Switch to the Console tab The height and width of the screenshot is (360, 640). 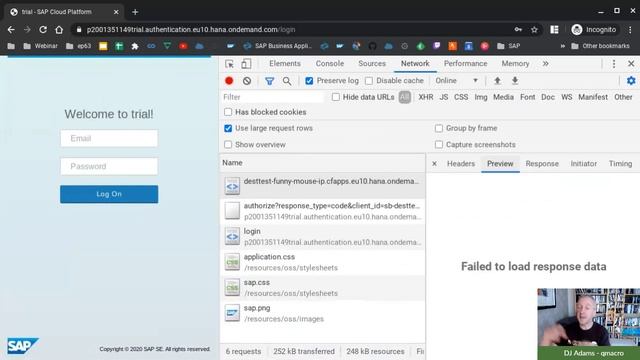(330, 64)
